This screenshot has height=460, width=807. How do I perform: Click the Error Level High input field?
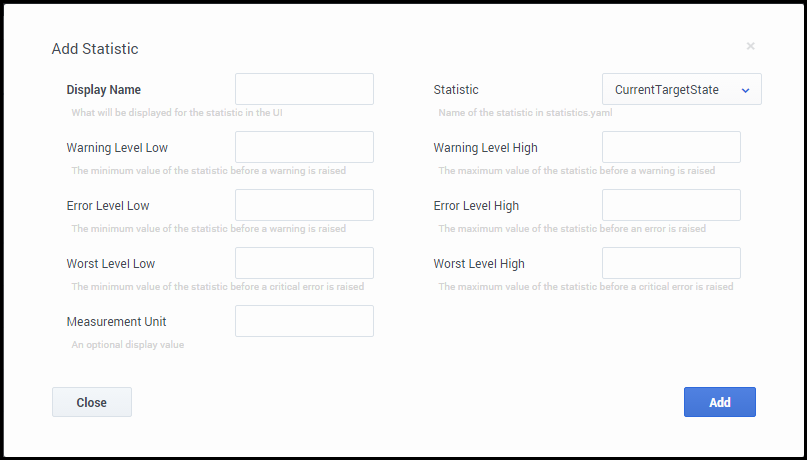tap(671, 205)
